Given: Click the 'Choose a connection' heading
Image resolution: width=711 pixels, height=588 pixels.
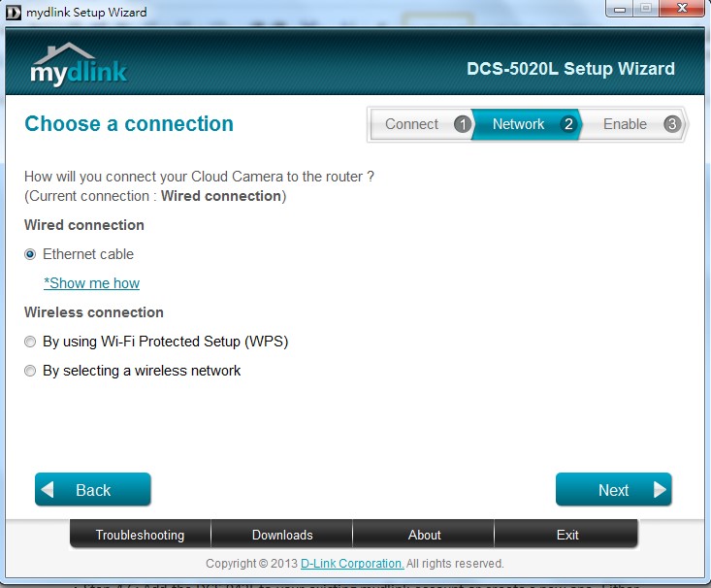Looking at the screenshot, I should point(129,124).
